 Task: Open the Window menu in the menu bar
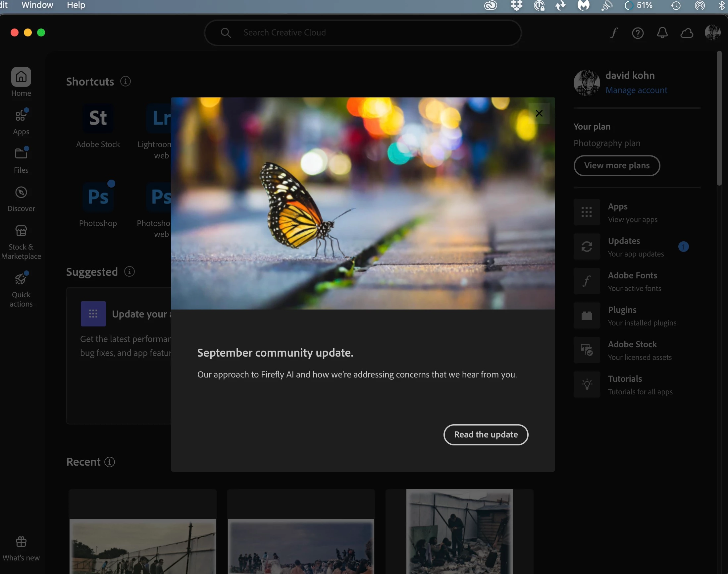37,5
